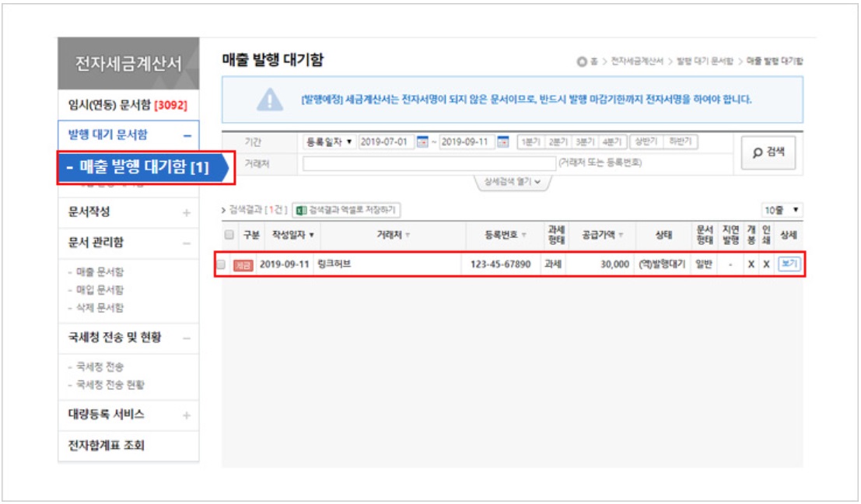The image size is (861, 504).
Task: Open 전자합계표 조회 in the sidebar
Action: 107,446
